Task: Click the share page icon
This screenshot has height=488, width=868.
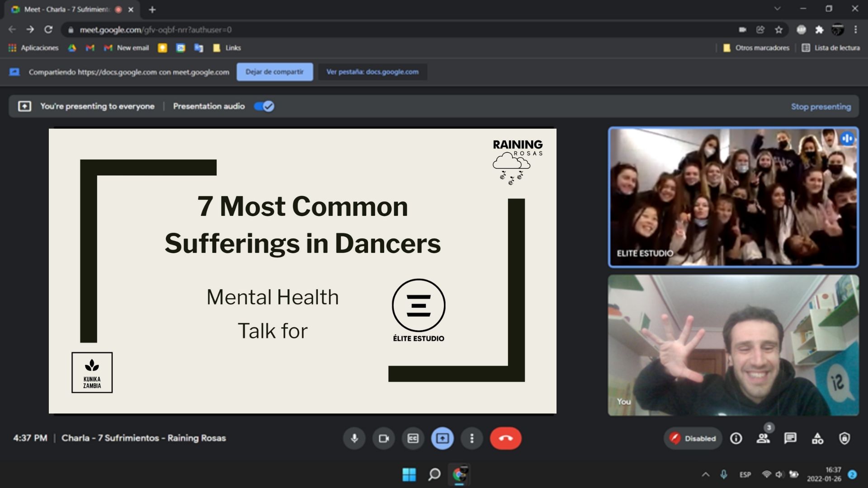Action: [760, 30]
